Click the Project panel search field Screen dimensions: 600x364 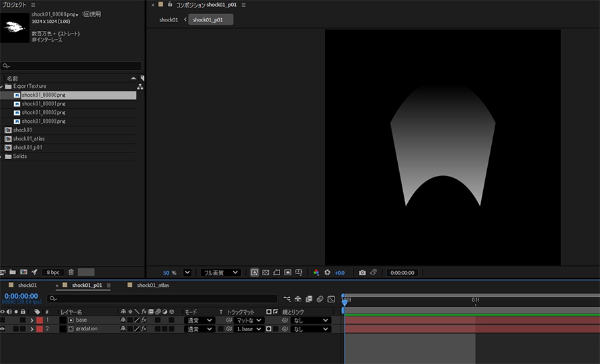click(x=71, y=66)
